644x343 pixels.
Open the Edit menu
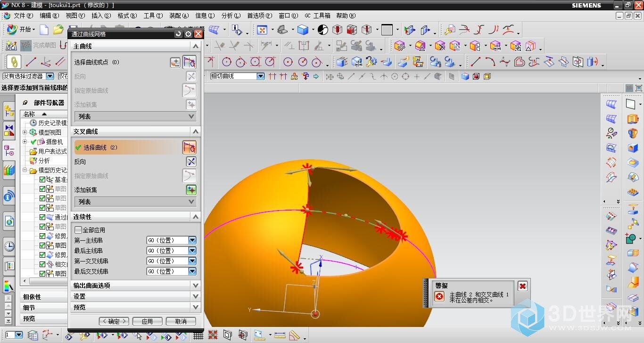(50, 16)
